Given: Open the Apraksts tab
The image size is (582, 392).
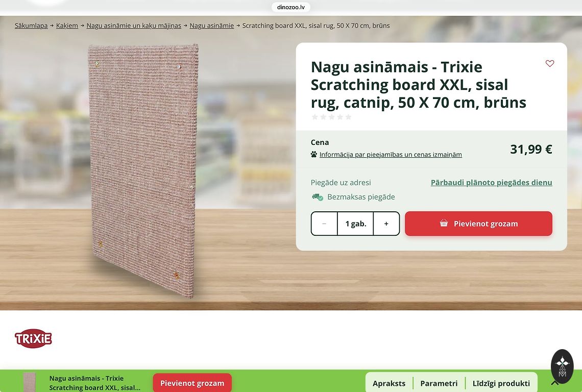Looking at the screenshot, I should [389, 383].
